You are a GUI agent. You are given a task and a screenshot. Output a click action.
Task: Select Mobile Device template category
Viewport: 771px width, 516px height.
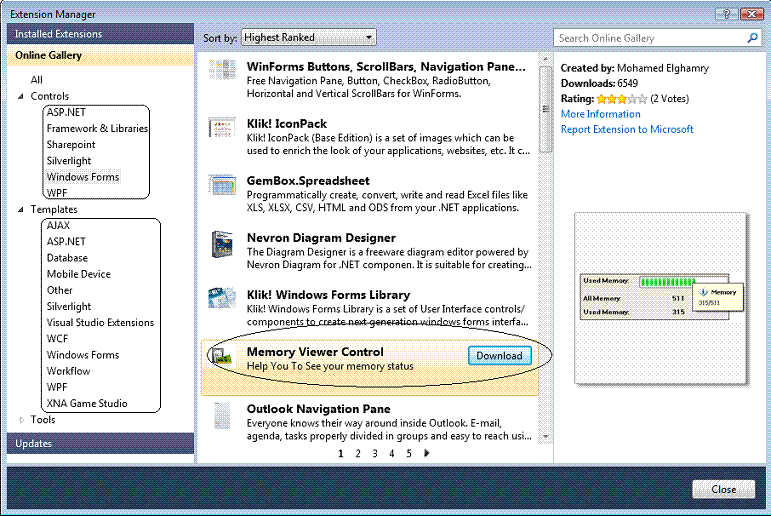point(79,274)
